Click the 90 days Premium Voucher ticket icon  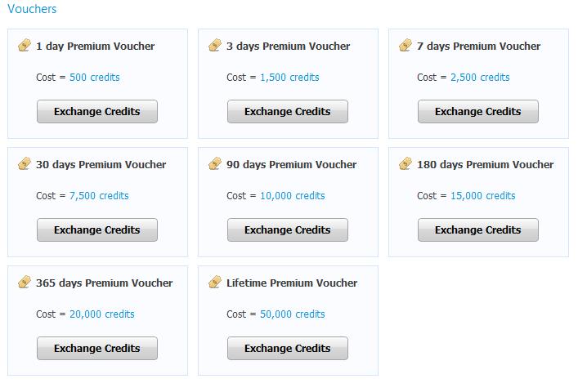pos(215,164)
